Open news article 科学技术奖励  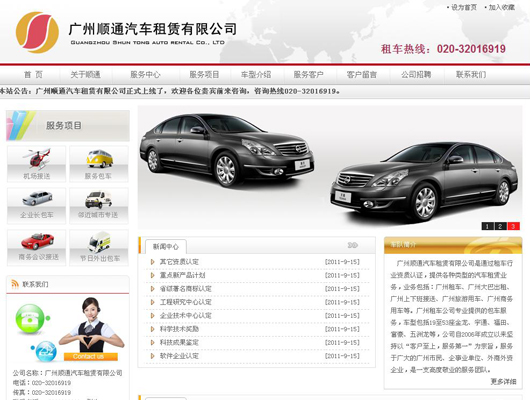179,329
